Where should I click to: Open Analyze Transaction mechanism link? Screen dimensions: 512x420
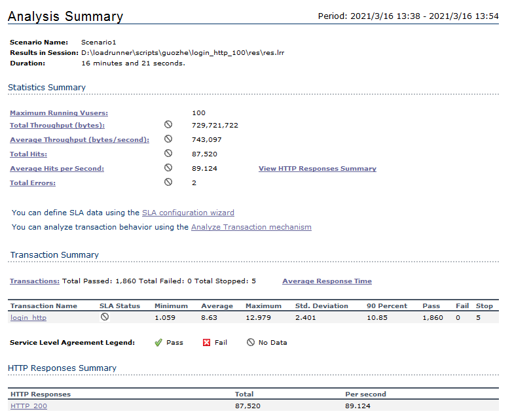pyautogui.click(x=251, y=227)
